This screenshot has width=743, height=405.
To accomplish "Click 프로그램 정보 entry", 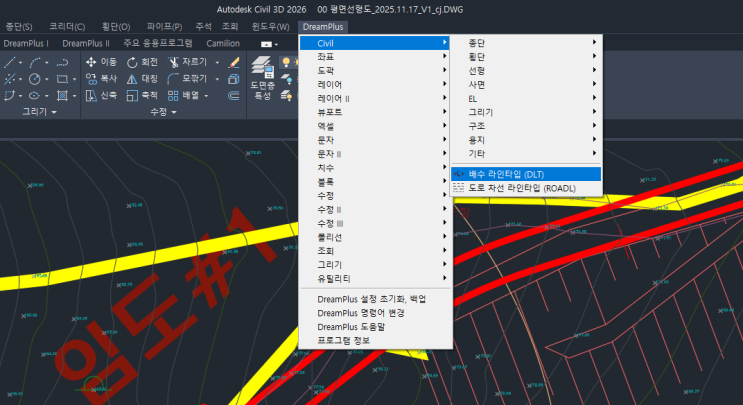I will coord(375,341).
